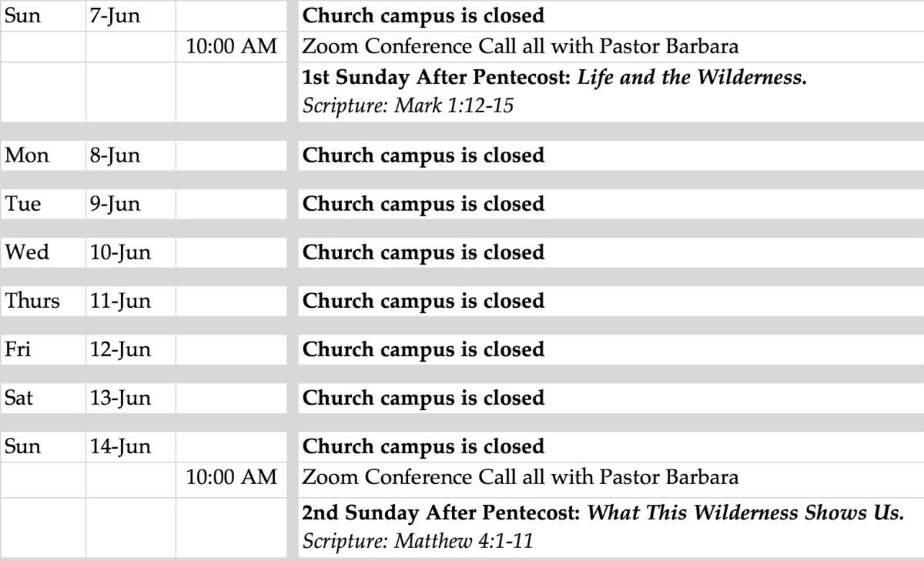Screen dimensions: 924x561
Task: Select "Church campus is closed" for 12-Jun
Action: pos(423,349)
